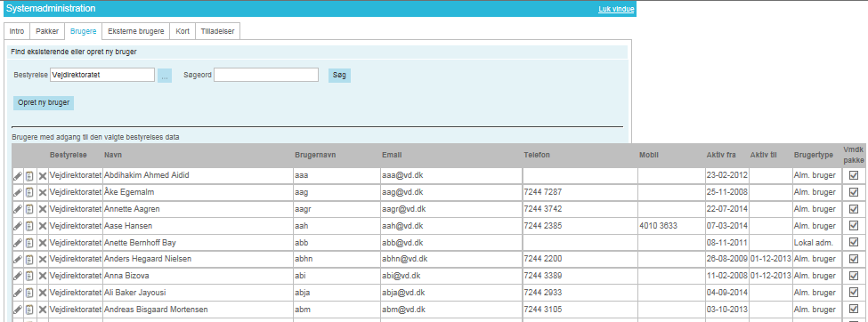
Task: Delete user Åke Egemalm with X icon
Action: click(x=43, y=192)
